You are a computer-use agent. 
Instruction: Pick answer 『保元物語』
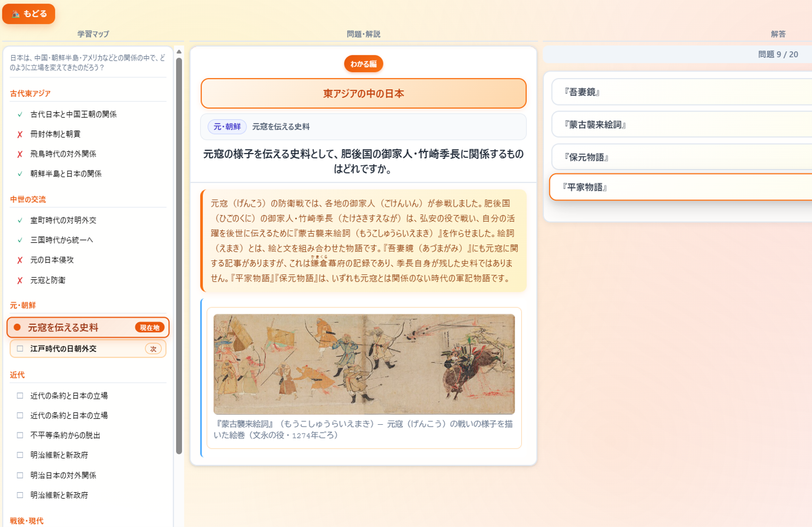pyautogui.click(x=681, y=157)
